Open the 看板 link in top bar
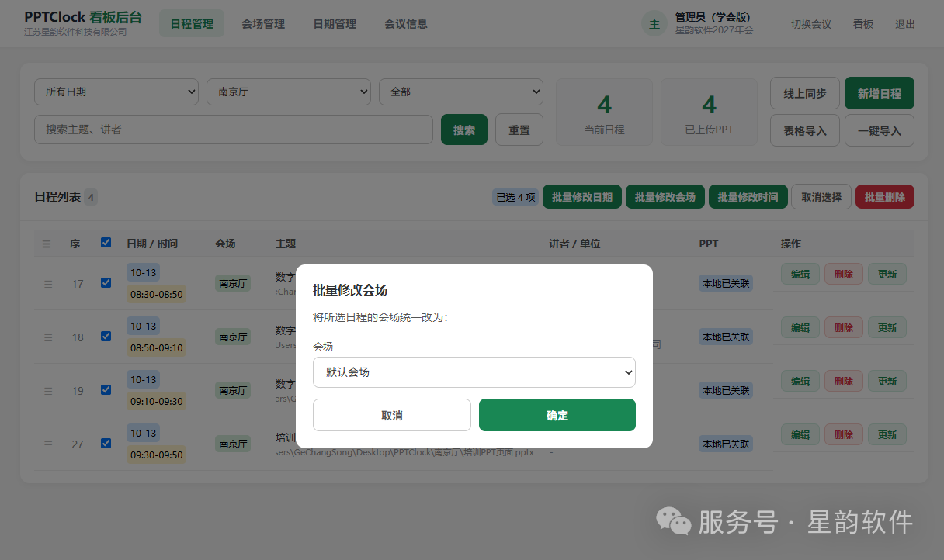The width and height of the screenshot is (944, 560). [863, 24]
